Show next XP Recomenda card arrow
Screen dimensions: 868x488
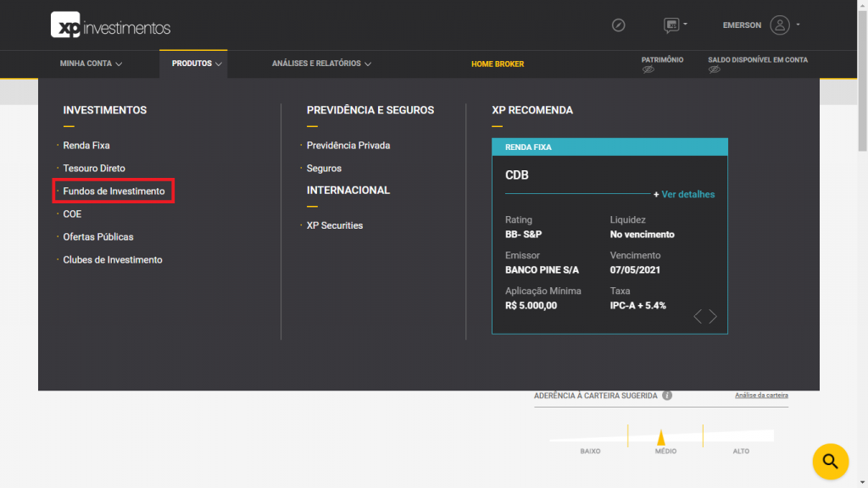(713, 316)
